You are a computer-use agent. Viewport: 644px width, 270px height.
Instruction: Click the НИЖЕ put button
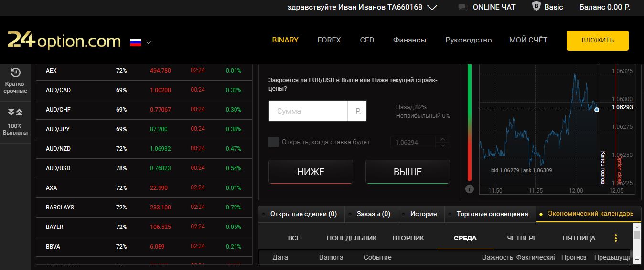[311, 172]
